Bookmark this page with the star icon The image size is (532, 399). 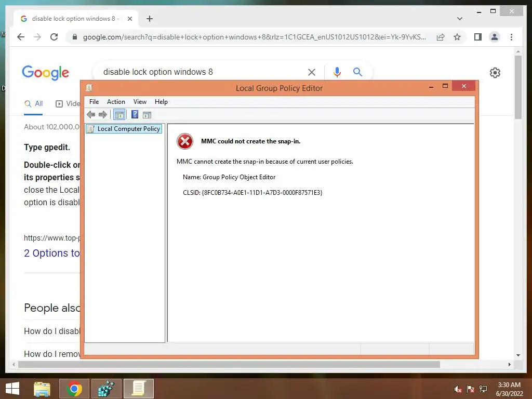pos(457,37)
